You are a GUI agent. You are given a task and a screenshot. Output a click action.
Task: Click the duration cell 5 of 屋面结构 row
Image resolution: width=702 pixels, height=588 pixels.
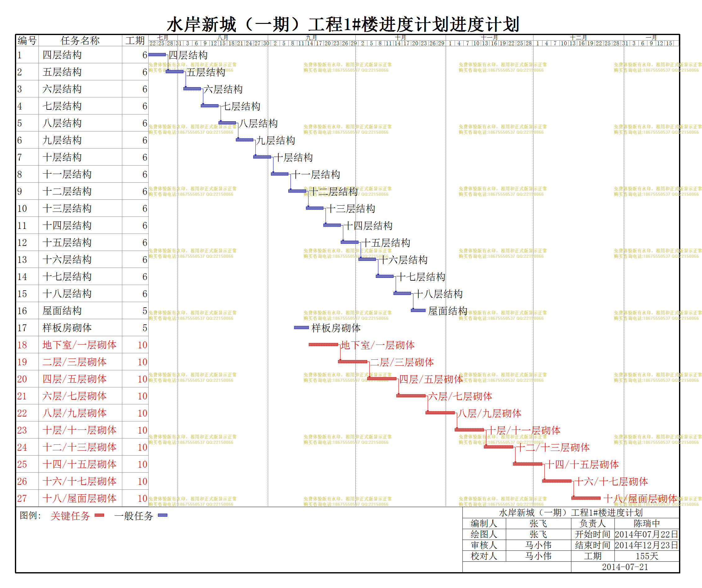[x=135, y=310]
